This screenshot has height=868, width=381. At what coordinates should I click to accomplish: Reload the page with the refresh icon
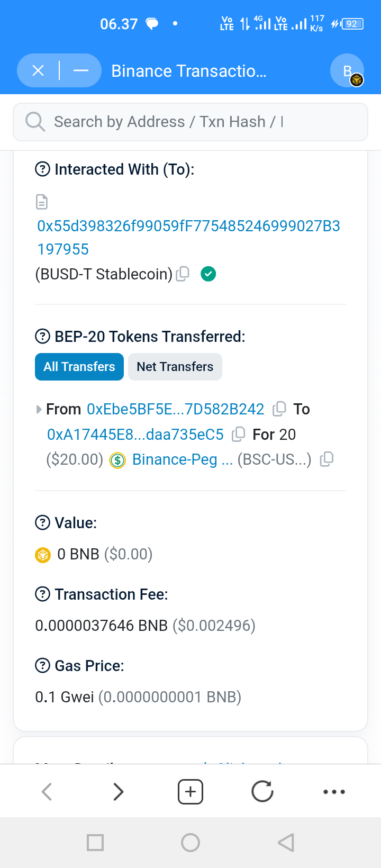coord(262,792)
